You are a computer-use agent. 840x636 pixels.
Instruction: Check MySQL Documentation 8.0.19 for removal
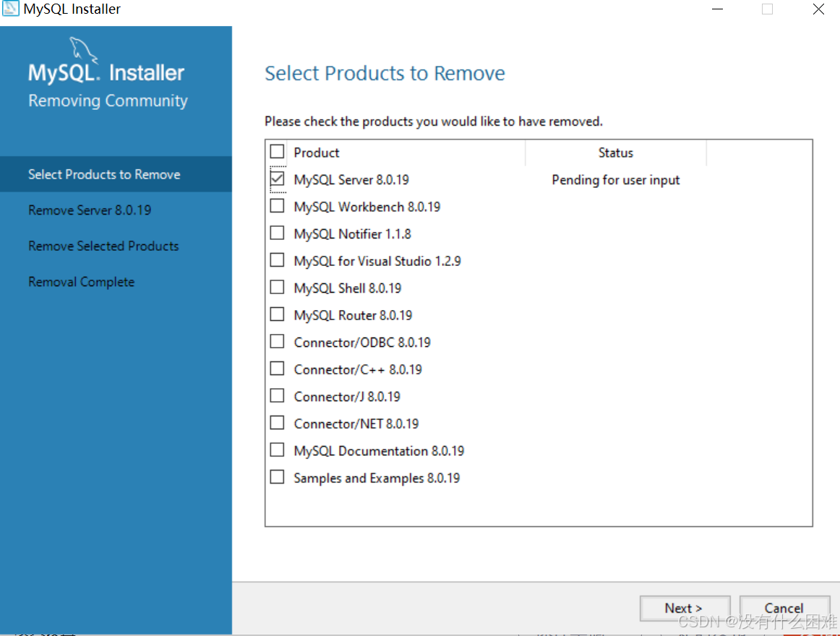(277, 450)
